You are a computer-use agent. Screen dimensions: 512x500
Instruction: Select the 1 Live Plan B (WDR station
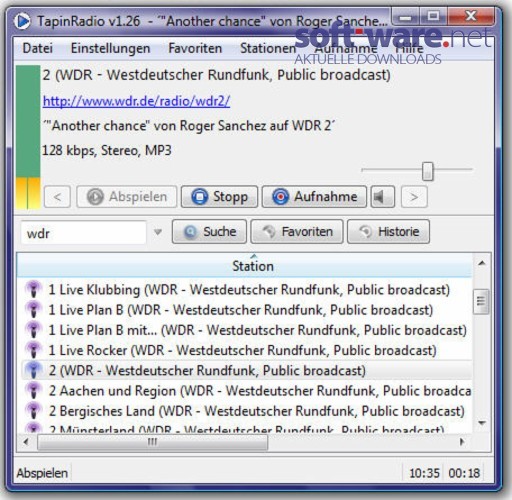click(x=247, y=310)
